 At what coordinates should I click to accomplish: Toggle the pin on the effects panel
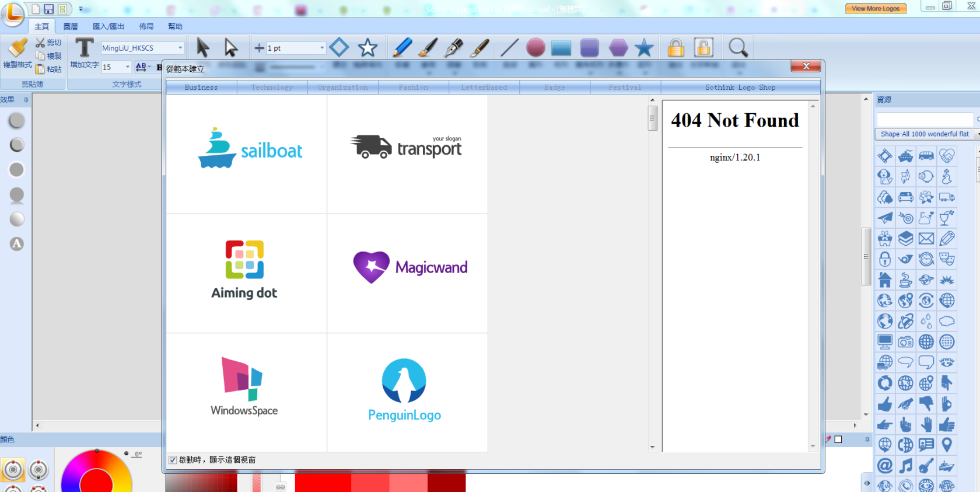(x=26, y=100)
